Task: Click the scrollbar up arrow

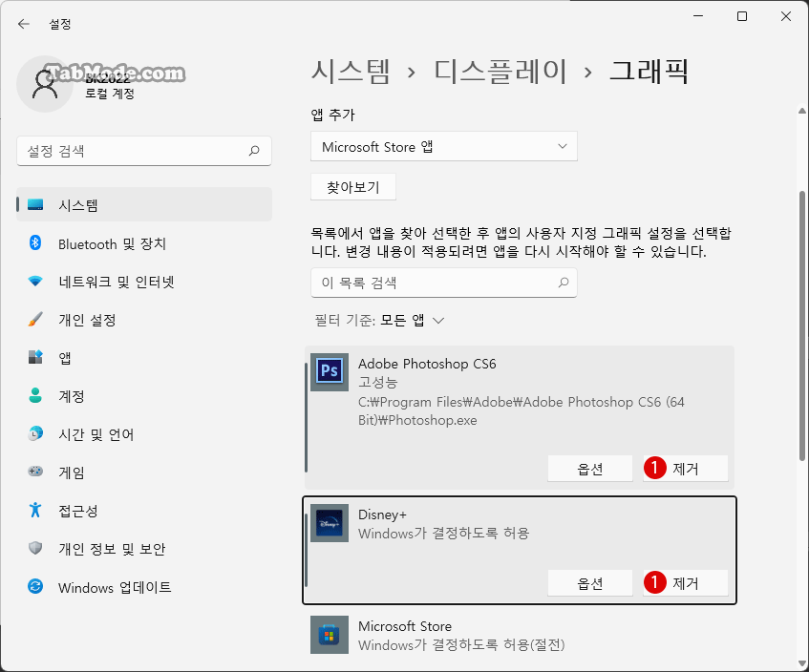Action: (x=801, y=111)
